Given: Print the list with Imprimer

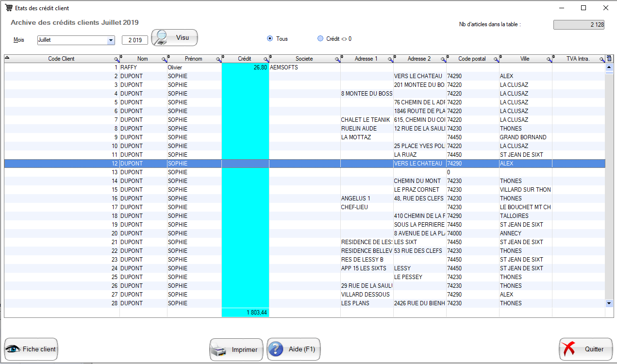Looking at the screenshot, I should 236,349.
